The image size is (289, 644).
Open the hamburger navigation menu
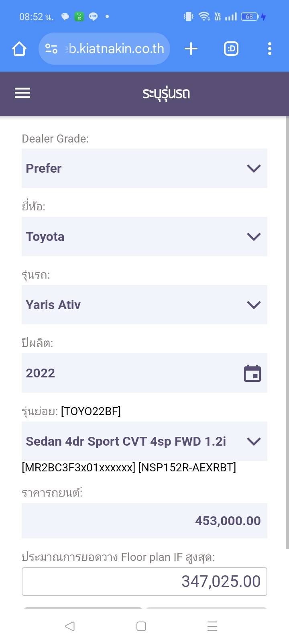click(x=22, y=93)
